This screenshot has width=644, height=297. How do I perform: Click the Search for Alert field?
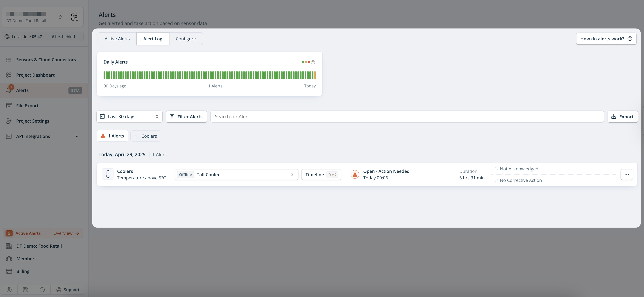pos(407,117)
